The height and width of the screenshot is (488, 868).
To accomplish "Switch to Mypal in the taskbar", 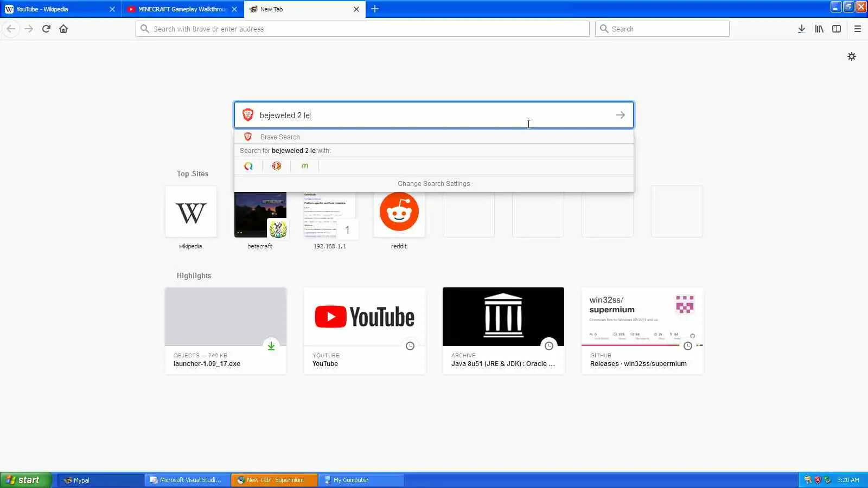I will coord(100,480).
